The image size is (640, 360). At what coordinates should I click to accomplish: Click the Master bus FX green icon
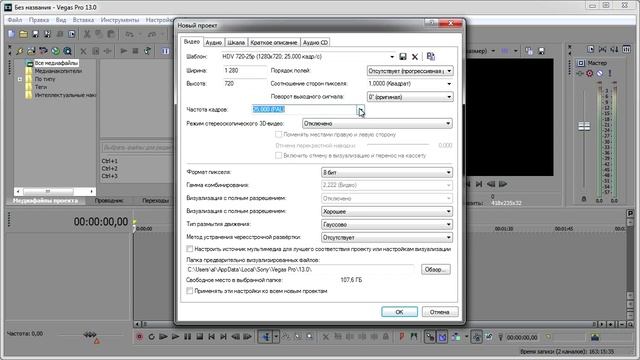tap(580, 73)
